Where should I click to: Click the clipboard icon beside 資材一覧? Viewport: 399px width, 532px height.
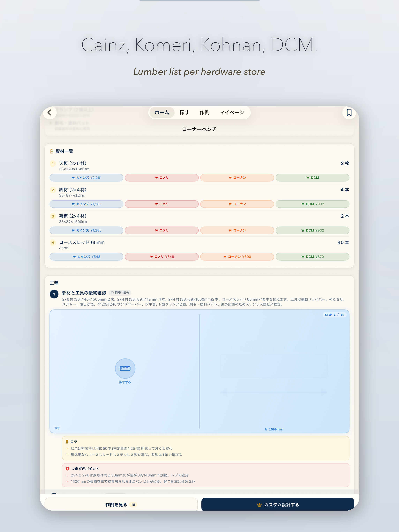51,151
